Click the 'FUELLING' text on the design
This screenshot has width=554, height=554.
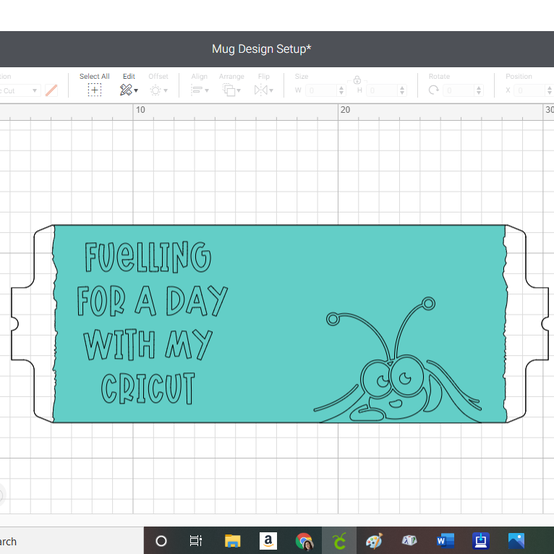pos(148,257)
